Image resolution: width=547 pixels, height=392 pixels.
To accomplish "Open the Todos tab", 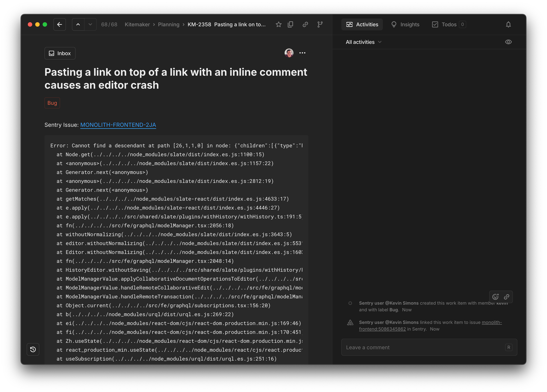I will pyautogui.click(x=449, y=25).
